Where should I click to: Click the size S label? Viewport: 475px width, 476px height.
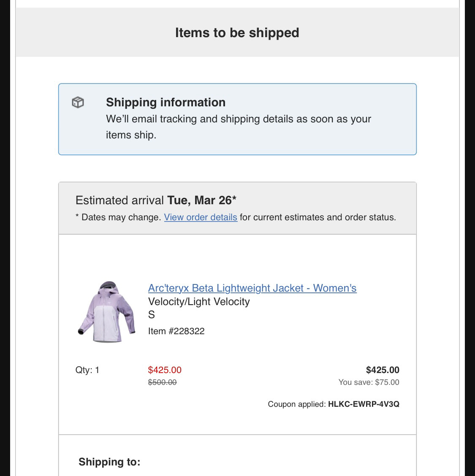(152, 315)
